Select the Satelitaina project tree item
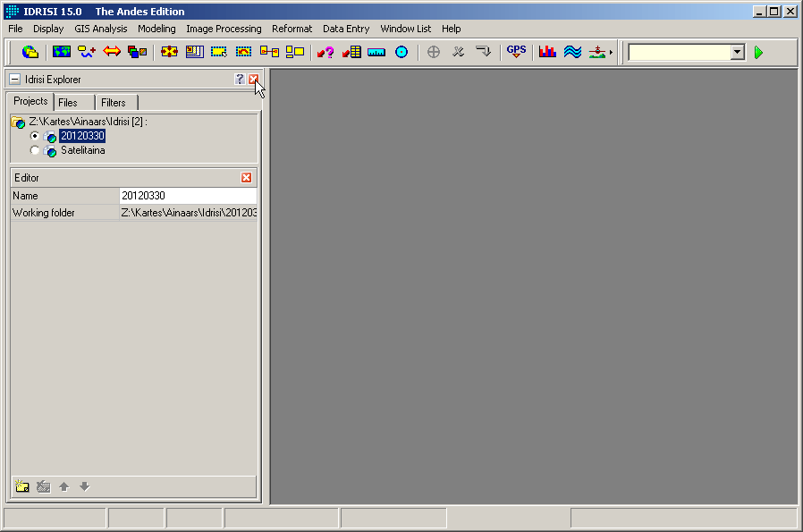The height and width of the screenshot is (532, 803). coord(83,150)
